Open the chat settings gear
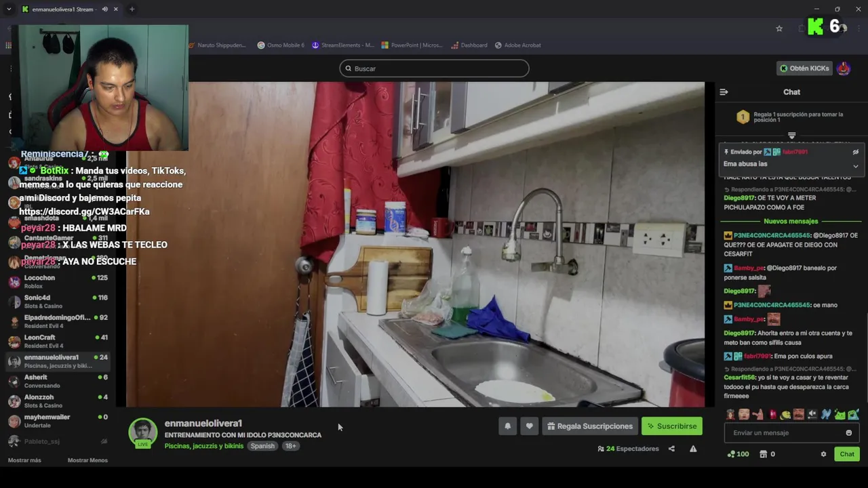Screen dimensions: 868x488 coord(823,454)
